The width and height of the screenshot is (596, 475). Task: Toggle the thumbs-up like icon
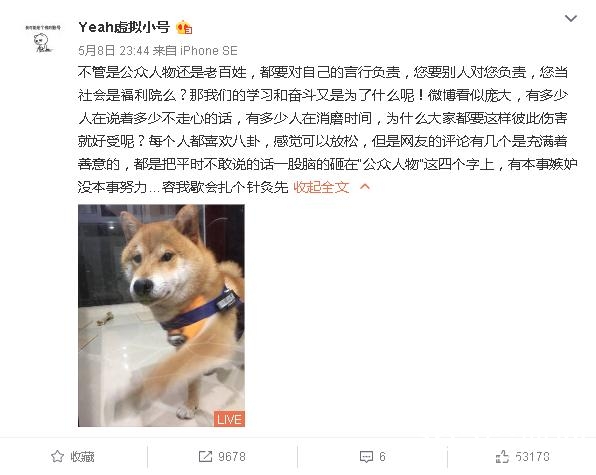point(502,456)
